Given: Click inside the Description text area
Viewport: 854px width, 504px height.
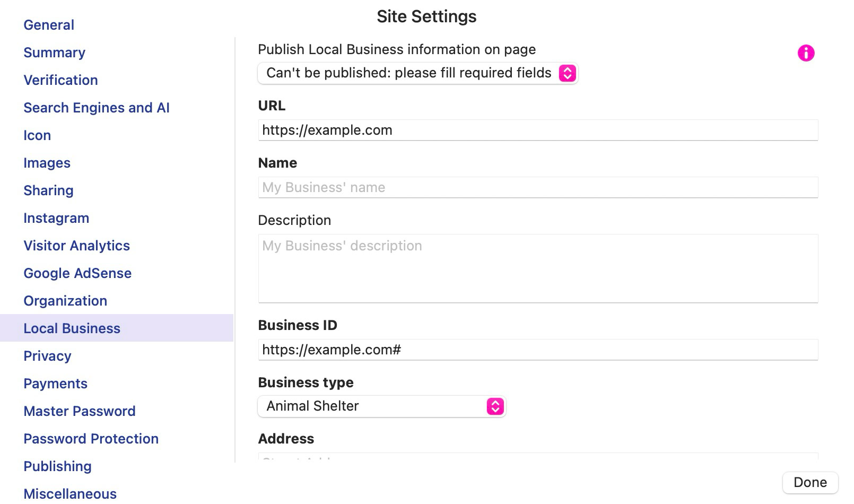Looking at the screenshot, I should (x=538, y=268).
